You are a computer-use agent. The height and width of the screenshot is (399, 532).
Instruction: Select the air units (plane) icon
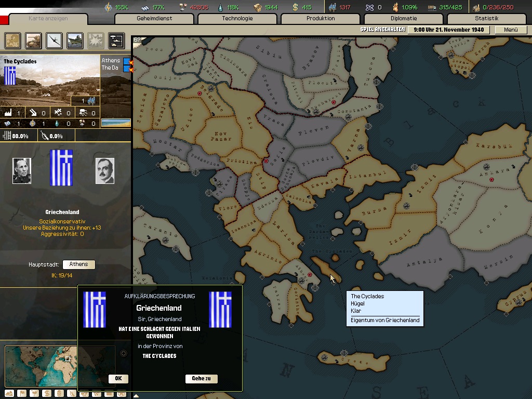click(x=54, y=40)
